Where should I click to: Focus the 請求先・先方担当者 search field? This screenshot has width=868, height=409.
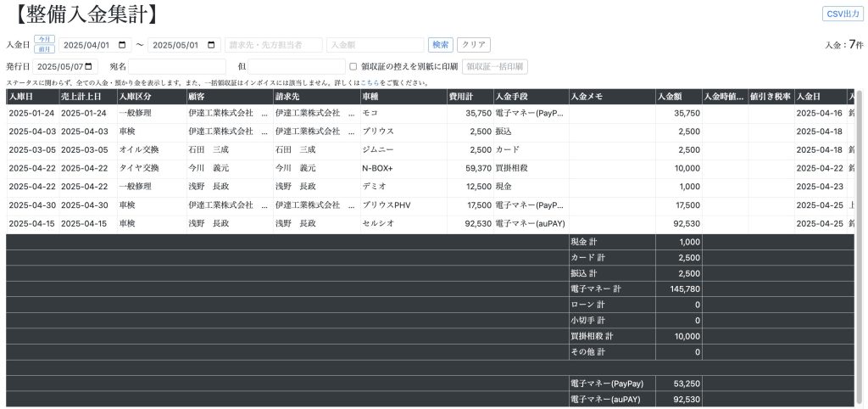(274, 45)
